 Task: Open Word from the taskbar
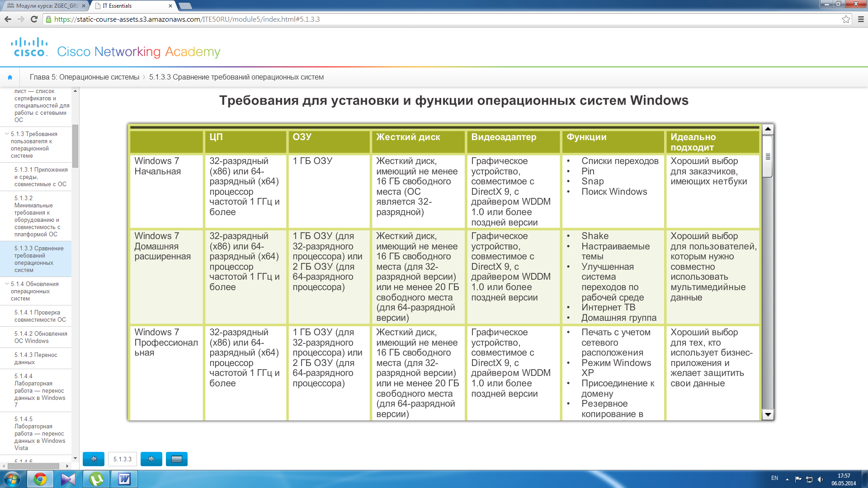click(x=124, y=479)
